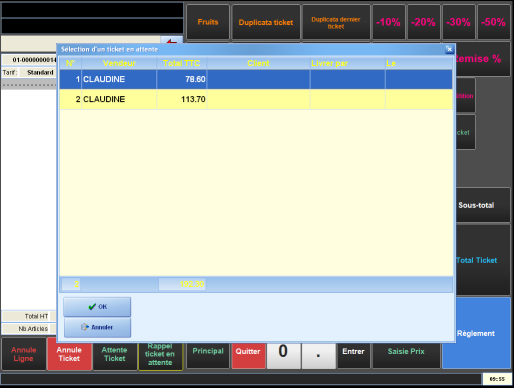
Task: Apply the -30% discount
Action: tap(459, 22)
